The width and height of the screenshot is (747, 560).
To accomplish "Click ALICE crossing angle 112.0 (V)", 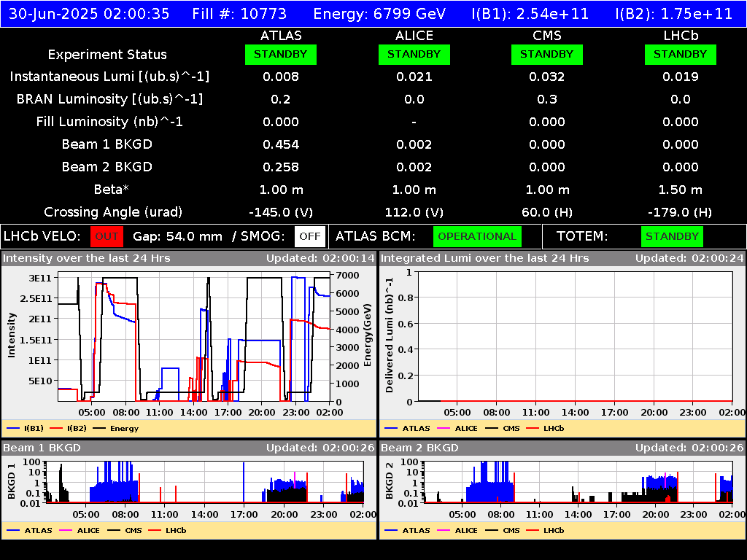I will (414, 212).
